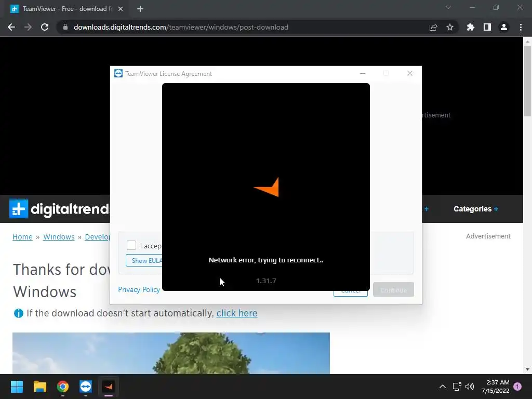Click the network tray icon
This screenshot has width=532, height=399.
[457, 387]
